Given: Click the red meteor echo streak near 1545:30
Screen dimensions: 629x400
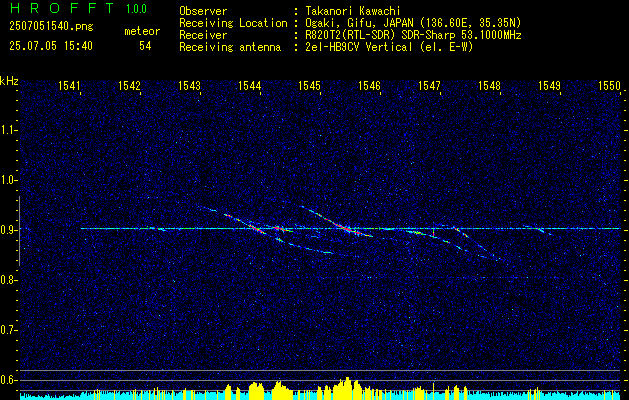Looking at the screenshot, I should (345, 228).
